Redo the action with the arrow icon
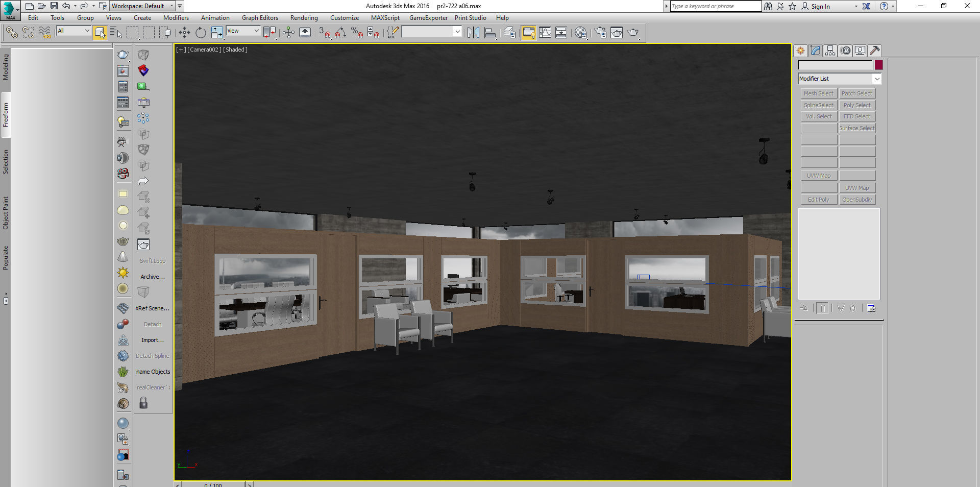Image resolution: width=980 pixels, height=487 pixels. (84, 6)
